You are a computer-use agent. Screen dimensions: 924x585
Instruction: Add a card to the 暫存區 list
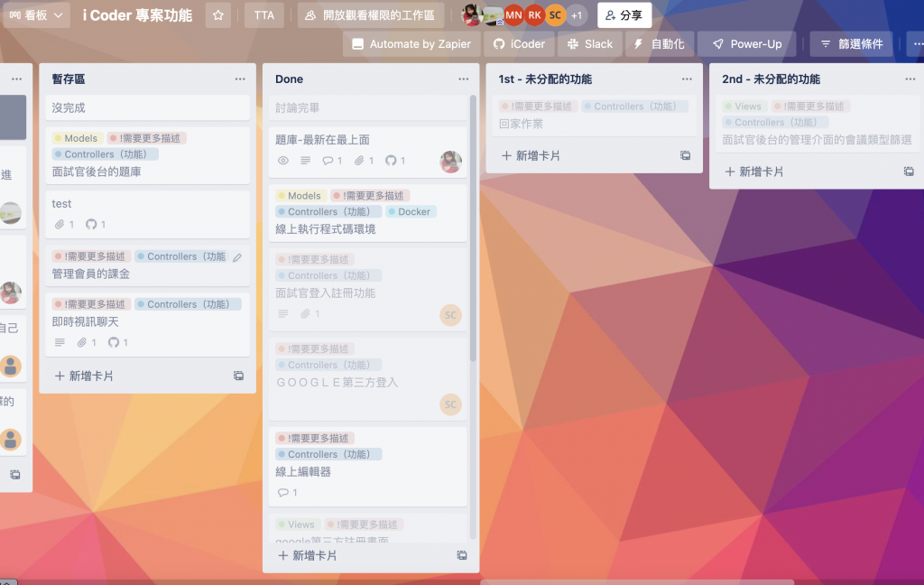click(x=84, y=376)
